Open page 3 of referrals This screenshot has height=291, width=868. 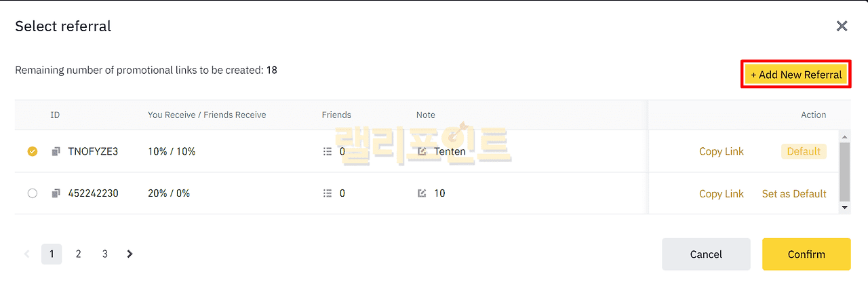click(x=104, y=254)
